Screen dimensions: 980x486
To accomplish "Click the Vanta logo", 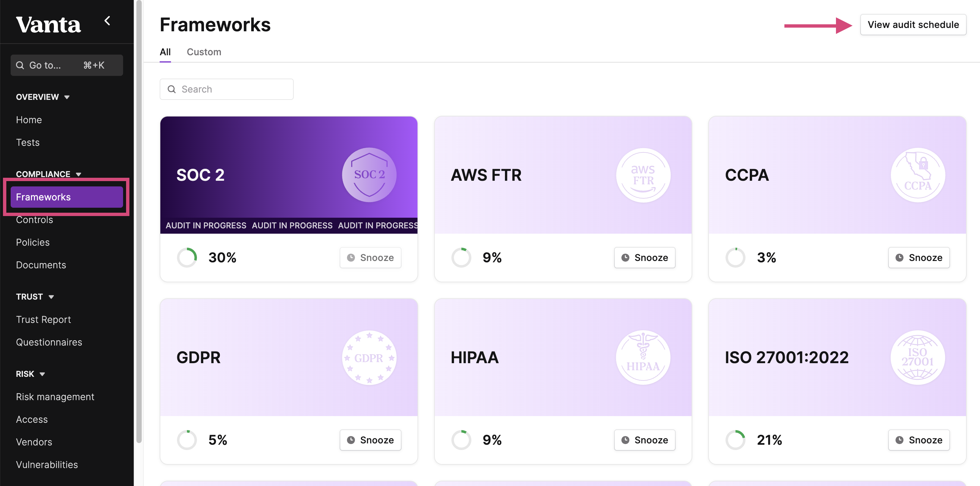I will [x=48, y=24].
